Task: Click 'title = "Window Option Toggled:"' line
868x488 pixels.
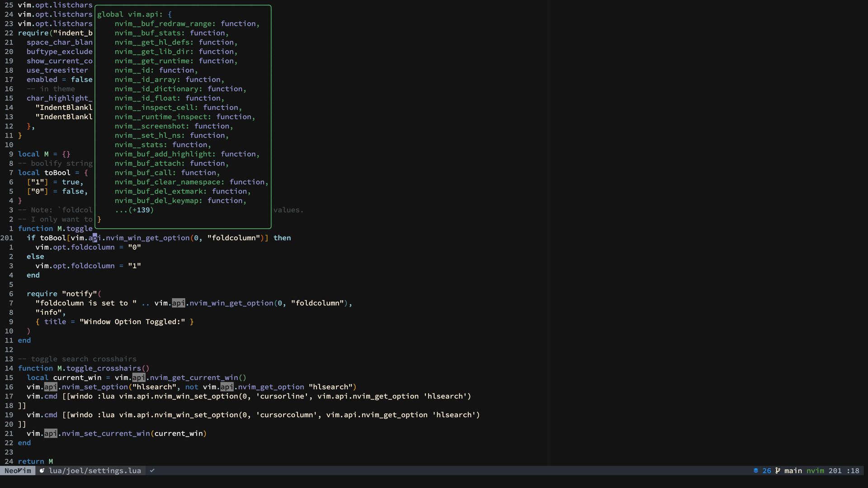Action: 115,322
